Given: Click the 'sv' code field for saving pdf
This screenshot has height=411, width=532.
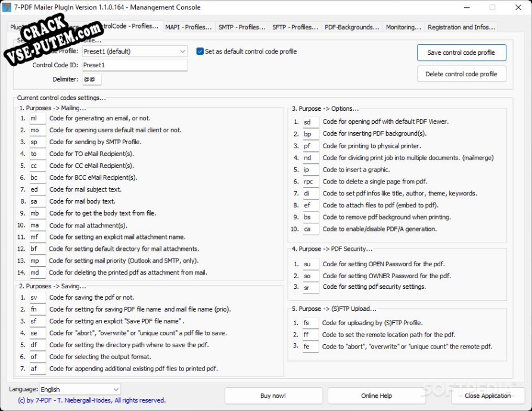Looking at the screenshot, I should 38,297.
